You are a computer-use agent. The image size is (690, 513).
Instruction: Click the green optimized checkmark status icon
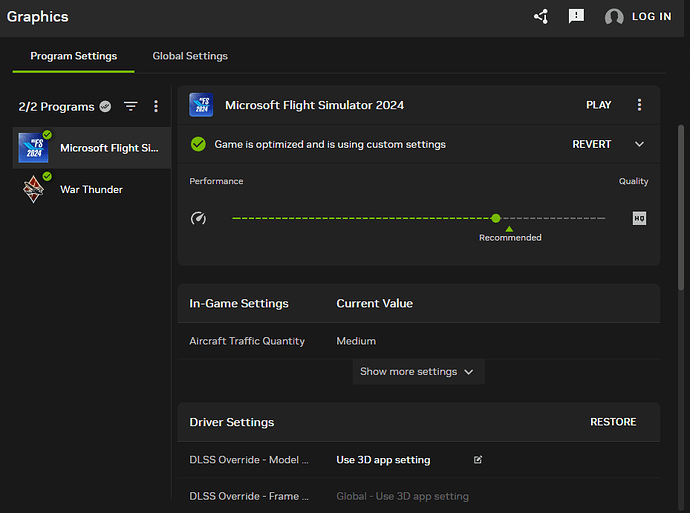pyautogui.click(x=198, y=144)
